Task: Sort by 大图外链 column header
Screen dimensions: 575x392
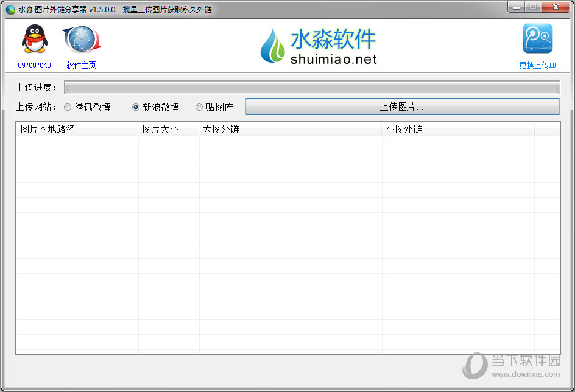Action: 291,129
